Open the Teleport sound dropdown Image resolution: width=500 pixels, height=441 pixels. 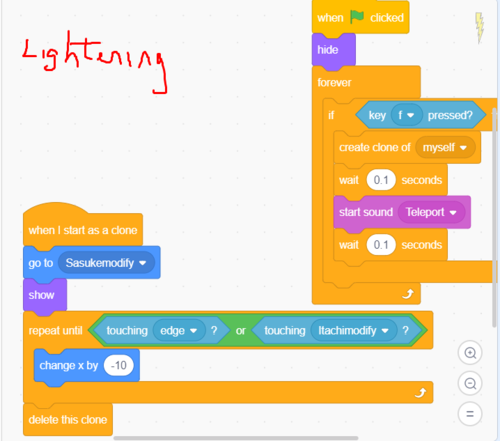click(431, 212)
